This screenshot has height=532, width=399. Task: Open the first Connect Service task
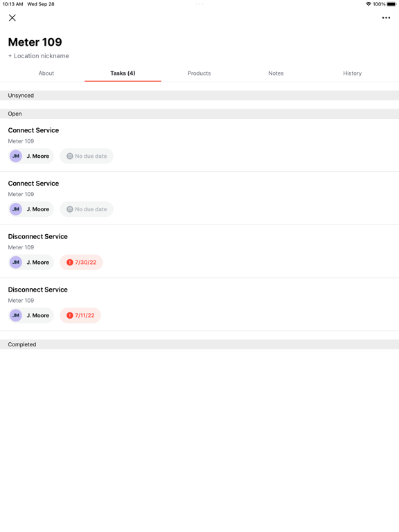[x=199, y=145]
